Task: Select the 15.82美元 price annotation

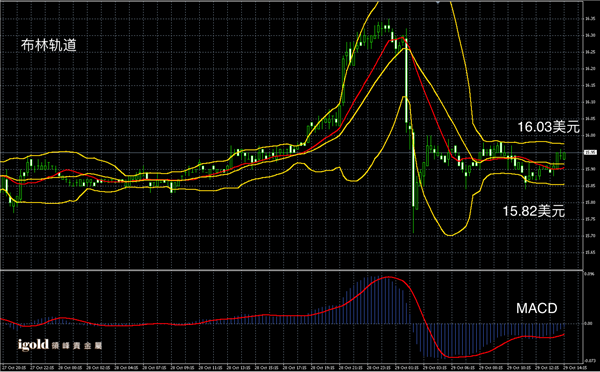Action: [x=533, y=211]
